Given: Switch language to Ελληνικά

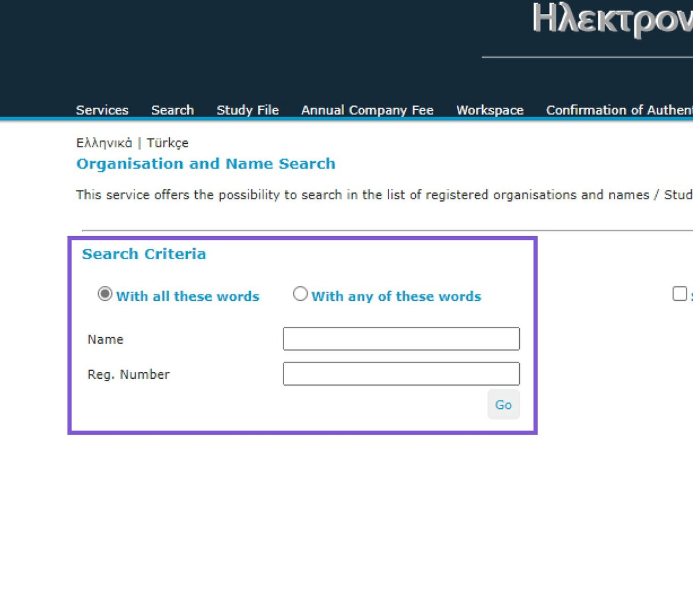Looking at the screenshot, I should point(104,143).
